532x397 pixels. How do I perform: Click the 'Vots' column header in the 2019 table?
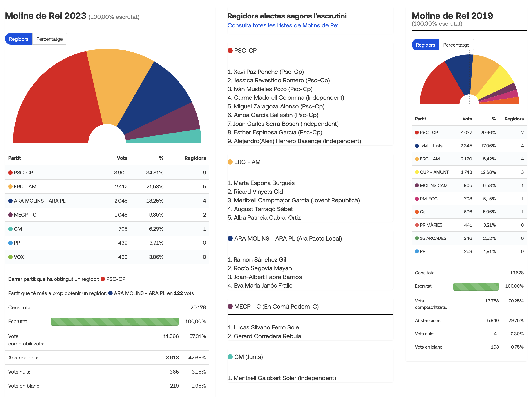click(467, 119)
